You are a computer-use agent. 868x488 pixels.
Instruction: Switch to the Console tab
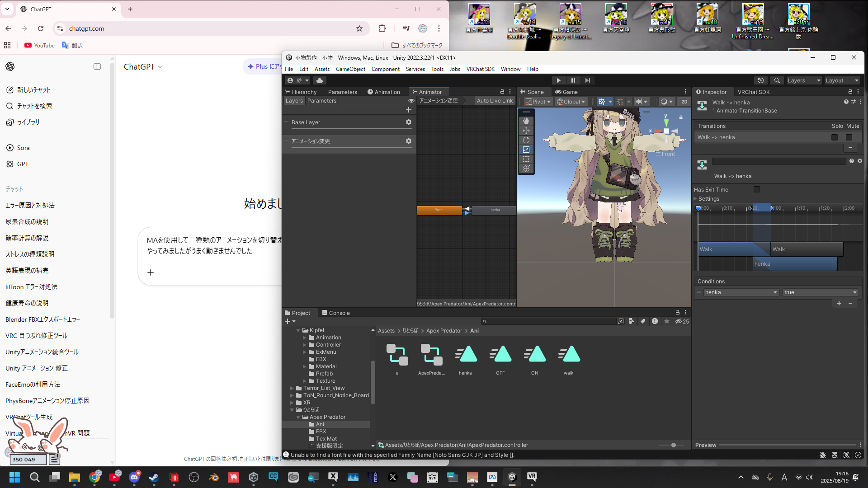[x=335, y=313]
